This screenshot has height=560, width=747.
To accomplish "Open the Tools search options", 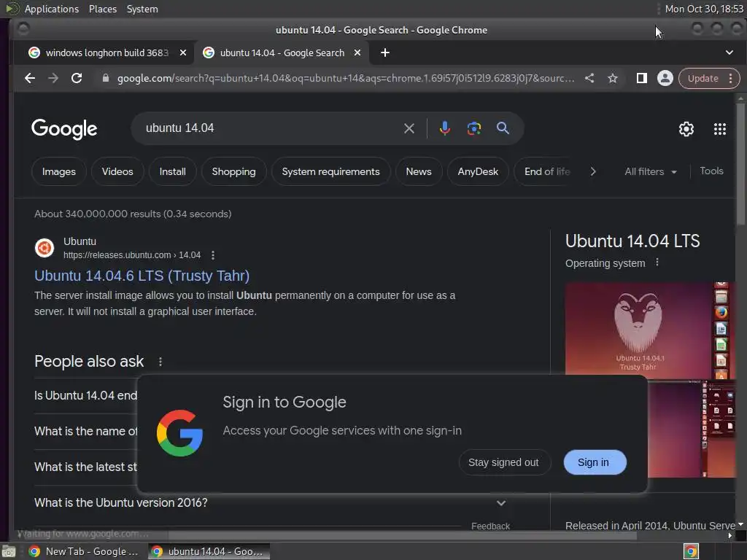I will (x=711, y=171).
